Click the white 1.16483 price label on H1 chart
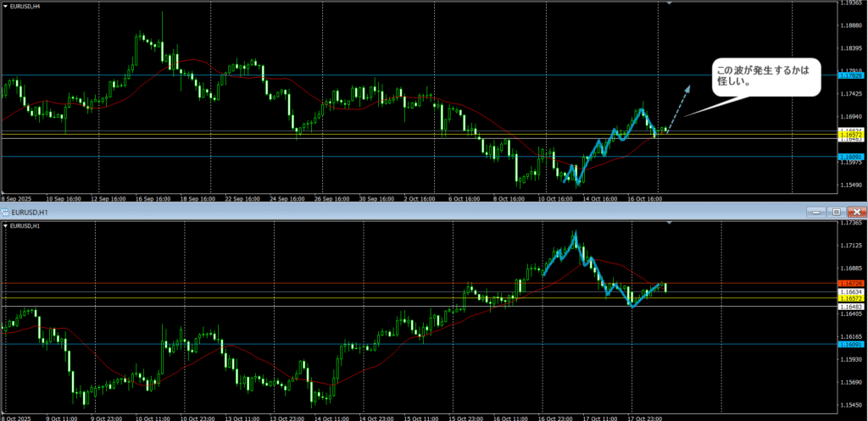 850,306
